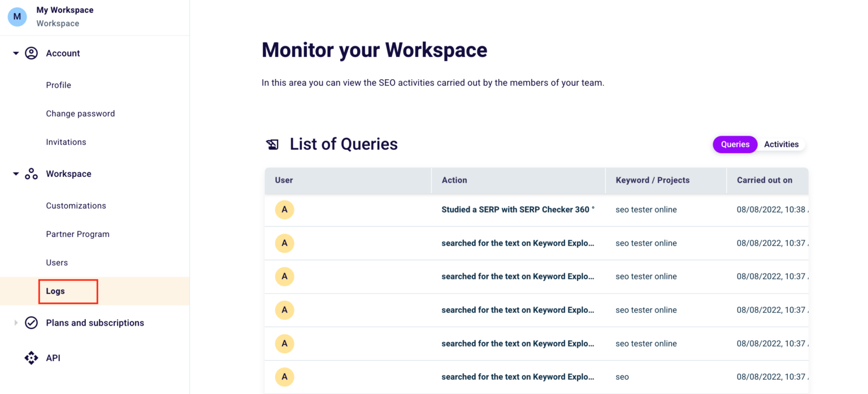
Task: Click the API icon in the sidebar
Action: pos(31,358)
